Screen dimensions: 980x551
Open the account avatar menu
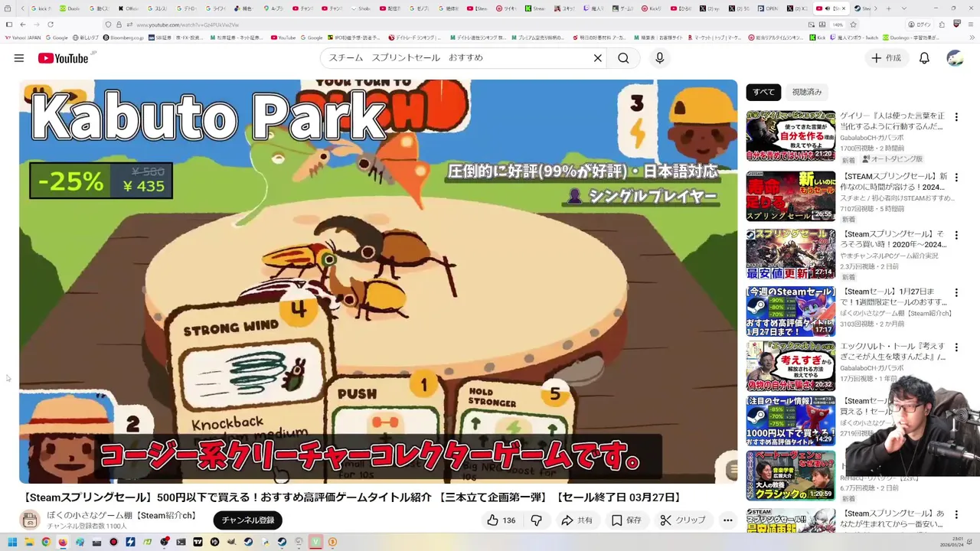955,58
